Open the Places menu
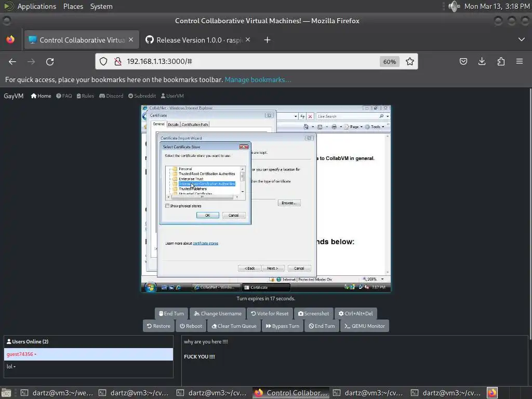Screen dimensions: 532x399 pyautogui.click(x=73, y=6)
